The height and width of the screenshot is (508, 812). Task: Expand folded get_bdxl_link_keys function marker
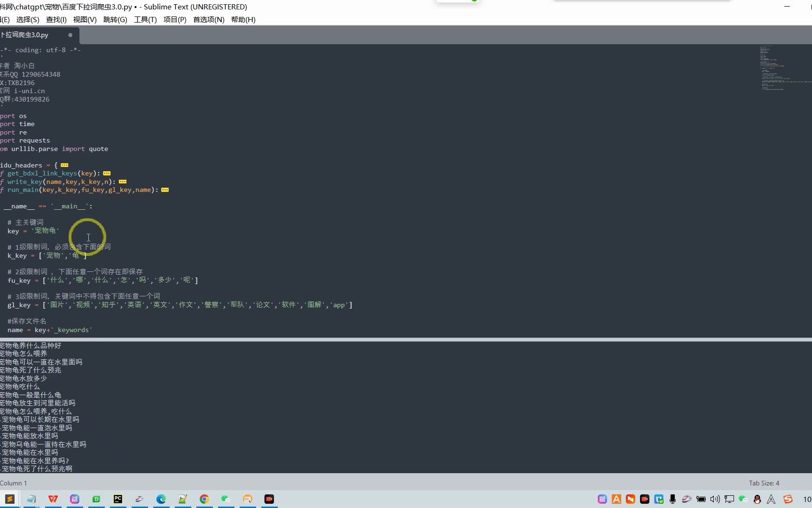[107, 173]
